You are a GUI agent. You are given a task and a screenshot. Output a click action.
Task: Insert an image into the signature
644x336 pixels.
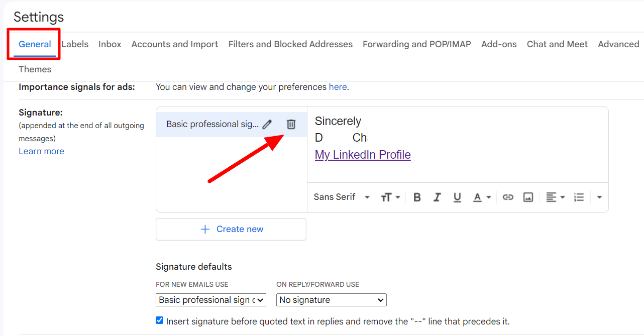pos(528,197)
